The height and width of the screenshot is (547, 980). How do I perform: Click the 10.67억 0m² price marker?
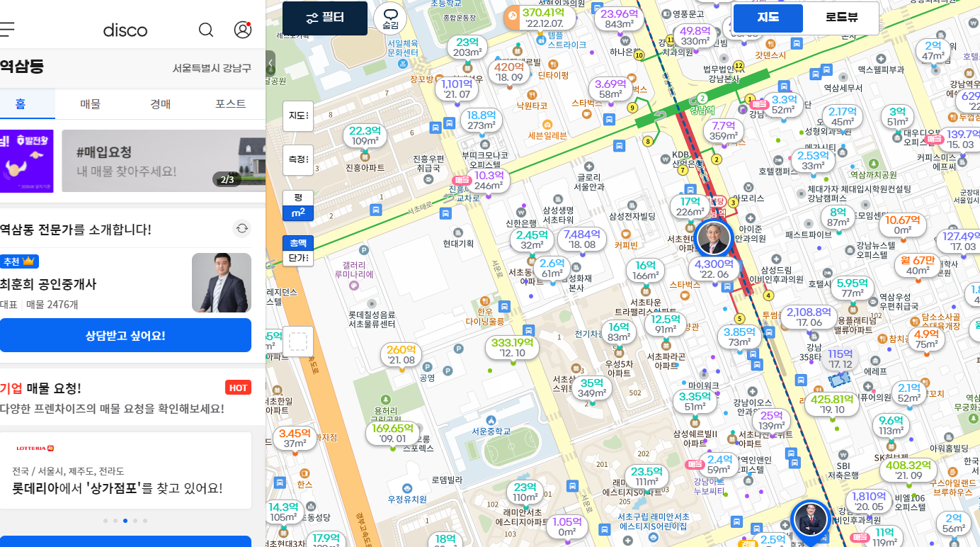[902, 225]
